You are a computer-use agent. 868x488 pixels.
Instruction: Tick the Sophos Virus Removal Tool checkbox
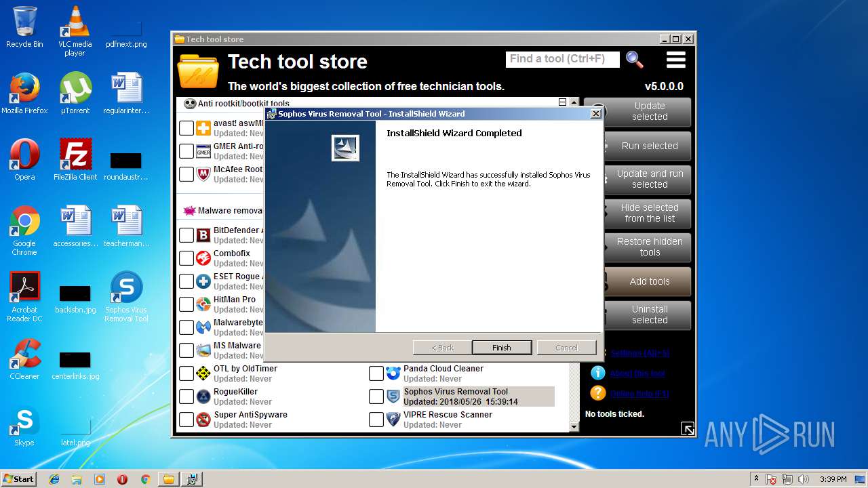pyautogui.click(x=376, y=396)
